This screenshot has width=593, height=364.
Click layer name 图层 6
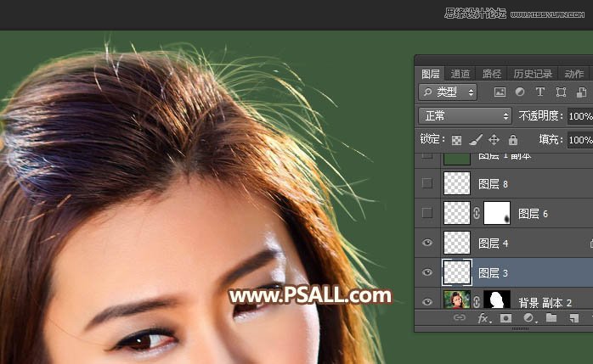(533, 214)
